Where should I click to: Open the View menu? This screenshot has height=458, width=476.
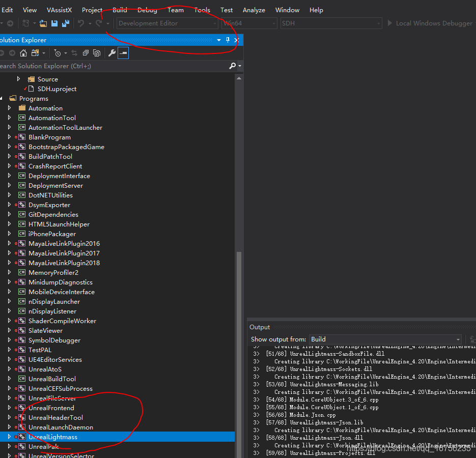(30, 10)
